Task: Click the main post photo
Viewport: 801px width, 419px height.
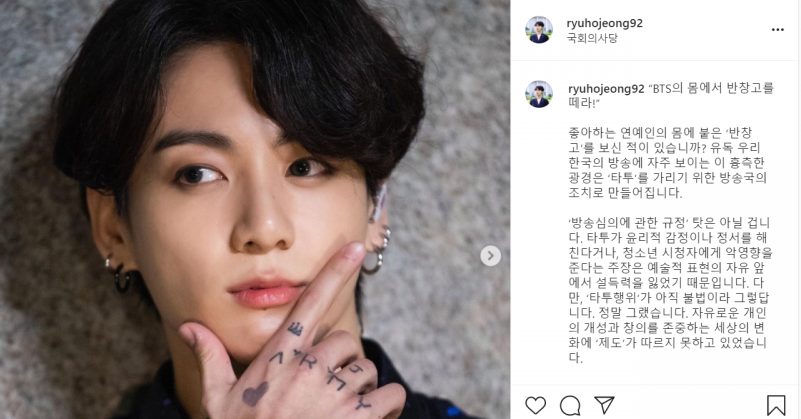Action: pyautogui.click(x=255, y=210)
